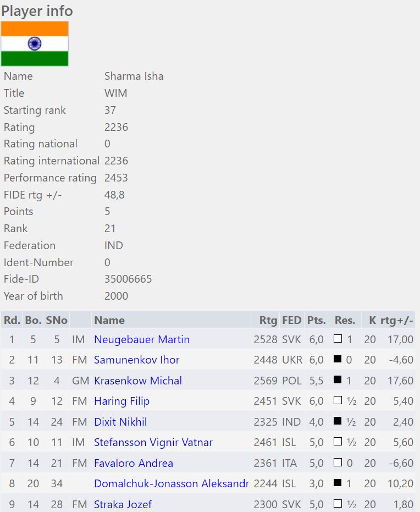Open Favaloro Andrea player link
This screenshot has width=420, height=512.
point(134,463)
